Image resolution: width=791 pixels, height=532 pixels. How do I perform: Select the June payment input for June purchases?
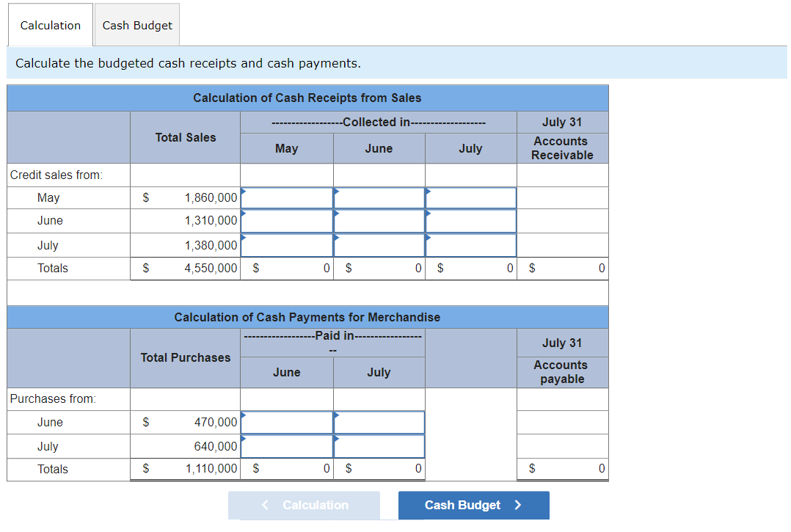(286, 422)
